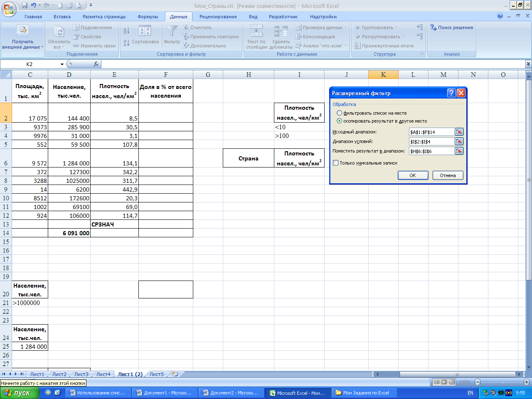Open the Get External Data menu
This screenshot has height=399, width=532.
pyautogui.click(x=22, y=37)
